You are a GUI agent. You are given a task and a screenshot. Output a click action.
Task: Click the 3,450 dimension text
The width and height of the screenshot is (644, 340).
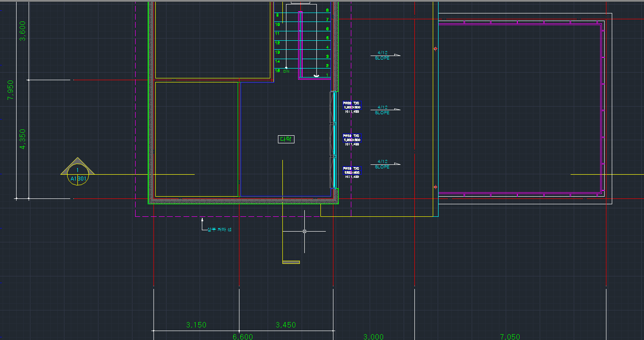[x=286, y=325]
